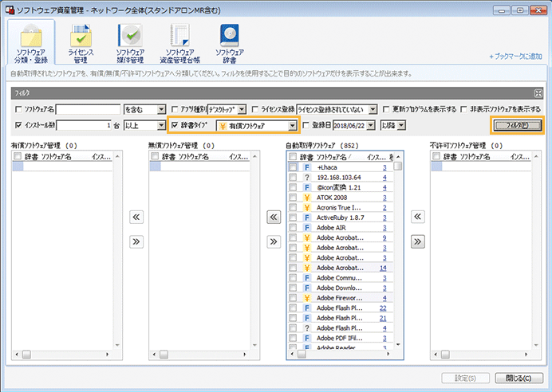The width and height of the screenshot is (552, 392).
Task: Click the F icon of @icon変換 1.21
Action: coord(307,187)
